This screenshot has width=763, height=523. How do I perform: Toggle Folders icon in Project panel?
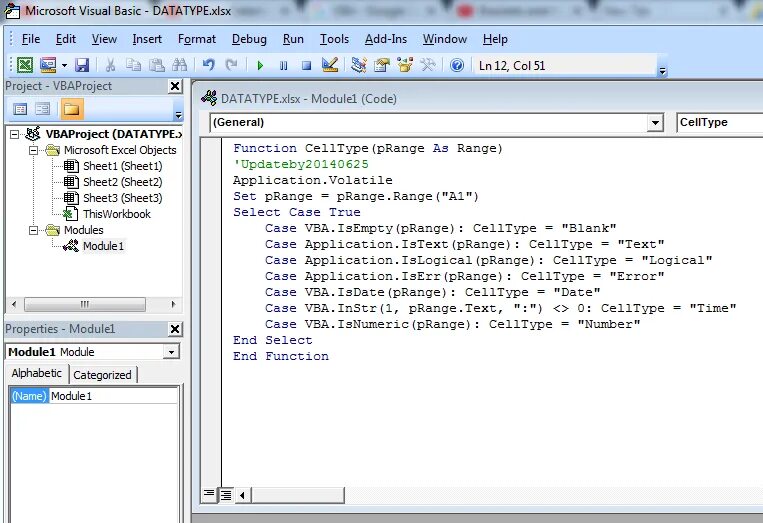pos(72,109)
